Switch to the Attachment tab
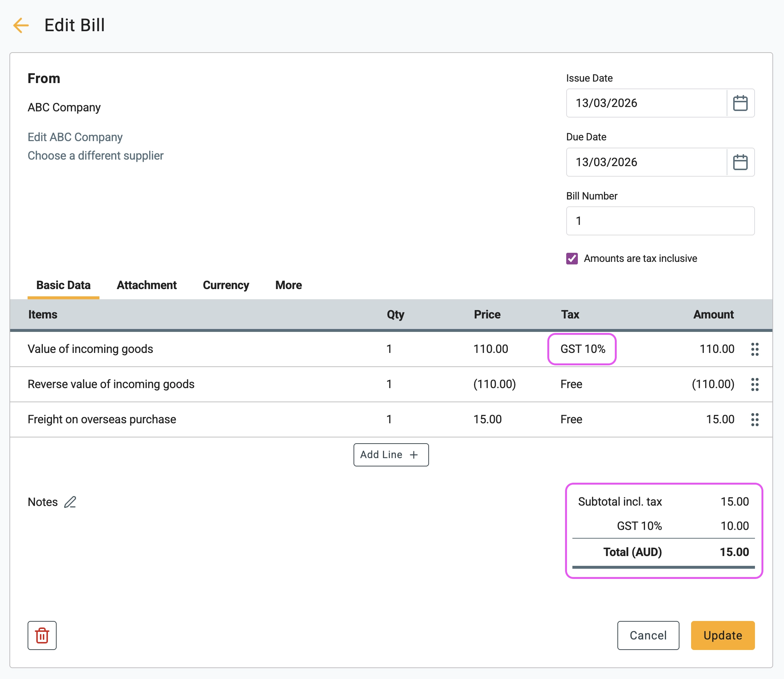Viewport: 784px width, 679px height. [x=146, y=285]
